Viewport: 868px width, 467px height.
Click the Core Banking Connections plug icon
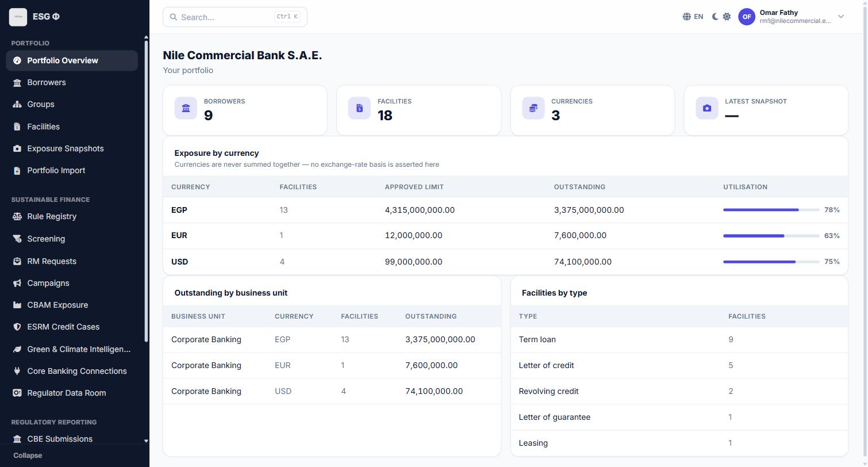pyautogui.click(x=17, y=371)
